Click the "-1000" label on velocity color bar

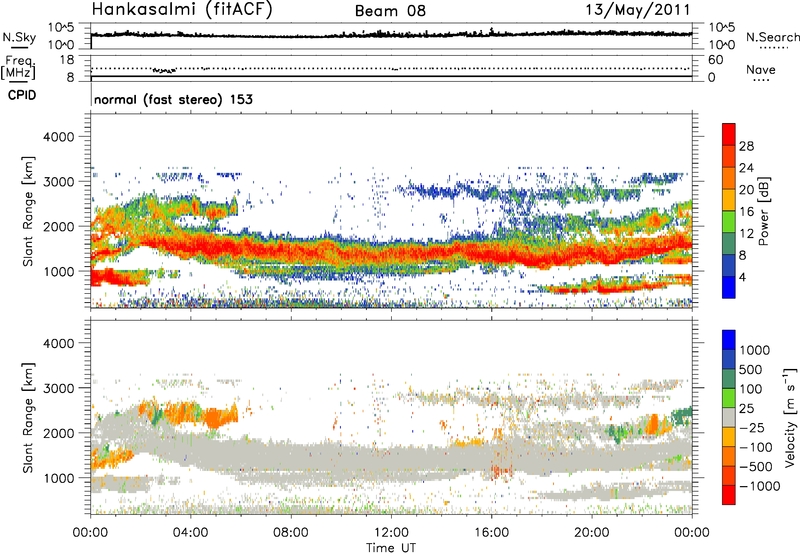click(x=759, y=486)
